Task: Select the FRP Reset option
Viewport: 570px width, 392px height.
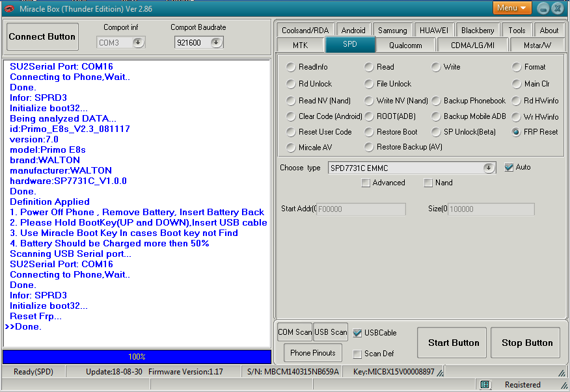Action: [x=535, y=132]
